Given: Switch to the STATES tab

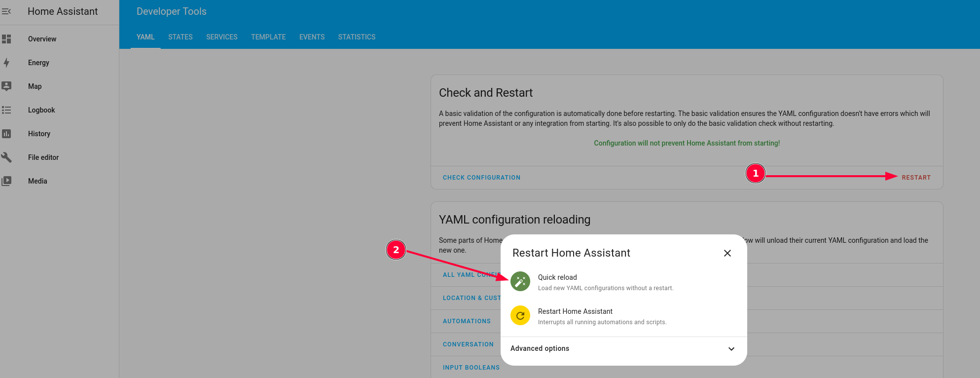Looking at the screenshot, I should [x=181, y=37].
